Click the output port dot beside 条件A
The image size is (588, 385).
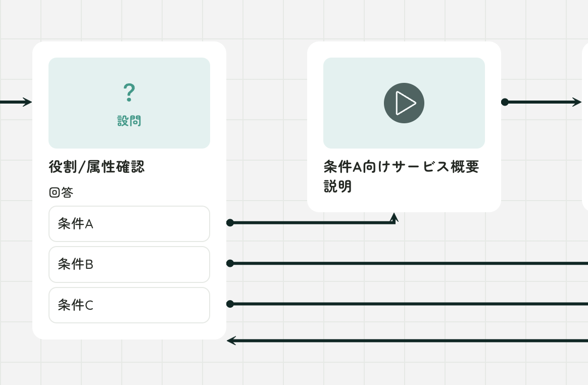click(x=230, y=222)
